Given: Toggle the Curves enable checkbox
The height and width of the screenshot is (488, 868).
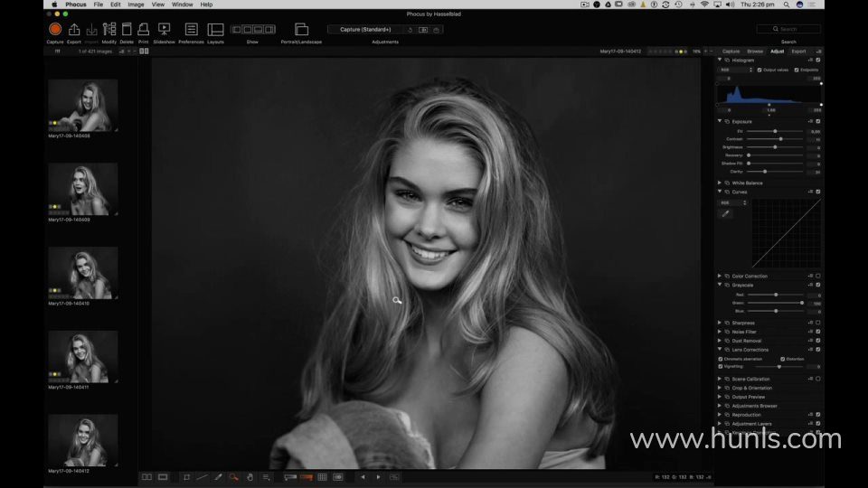Looking at the screenshot, I should (817, 192).
